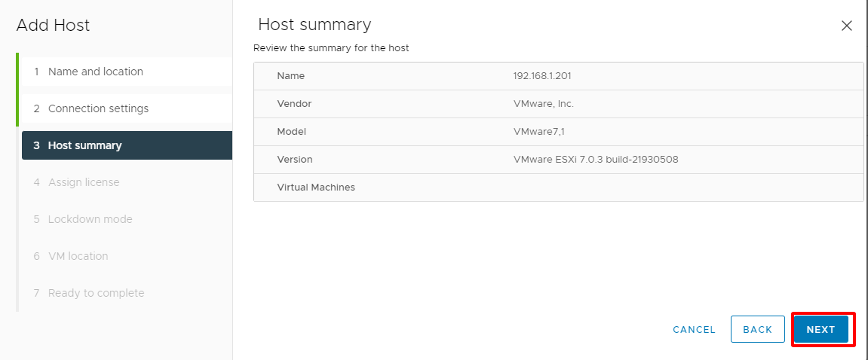Click the Virtual Machines row
The width and height of the screenshot is (868, 360).
tap(558, 188)
